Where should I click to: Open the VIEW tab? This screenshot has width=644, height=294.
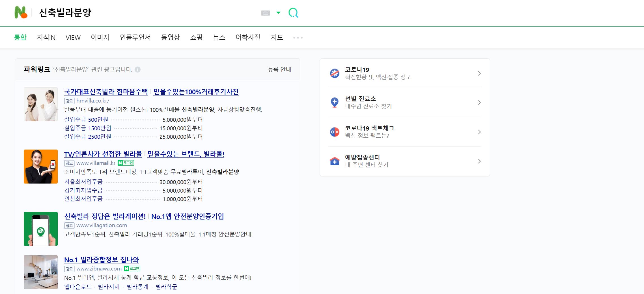tap(73, 37)
